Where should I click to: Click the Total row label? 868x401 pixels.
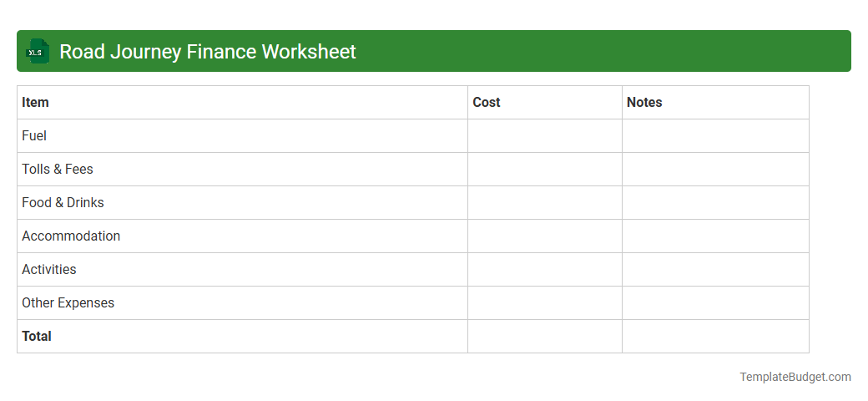pos(37,336)
